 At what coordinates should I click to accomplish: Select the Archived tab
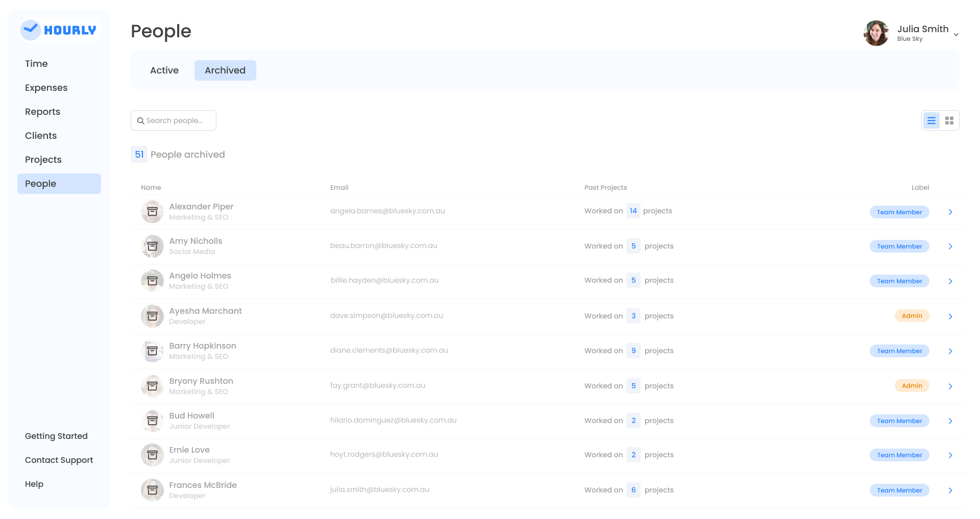coord(225,70)
